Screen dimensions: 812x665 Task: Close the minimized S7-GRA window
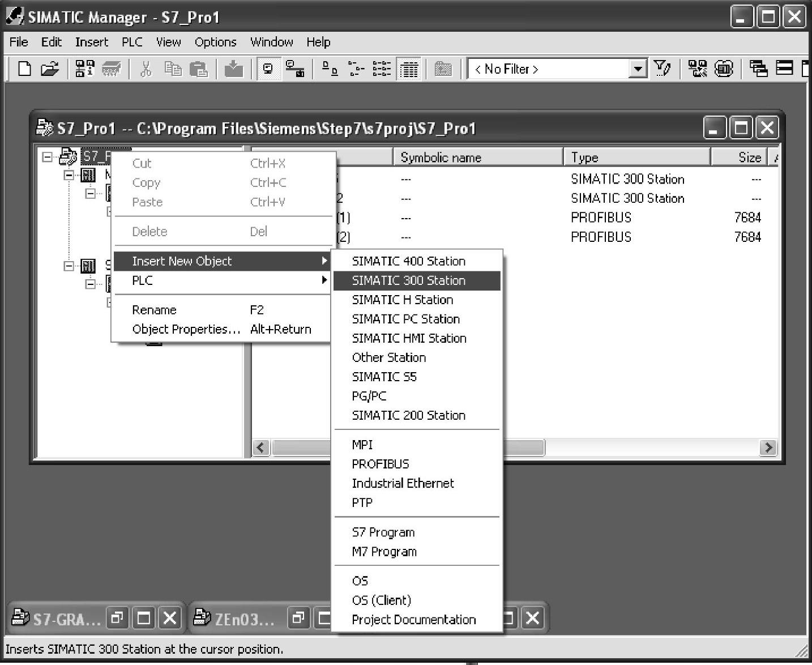tap(170, 617)
